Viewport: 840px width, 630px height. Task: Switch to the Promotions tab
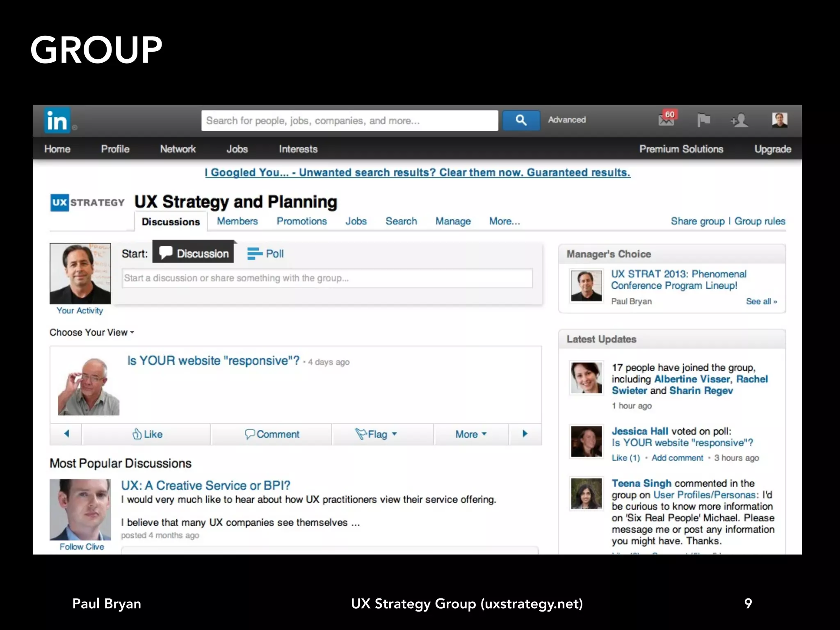(302, 221)
